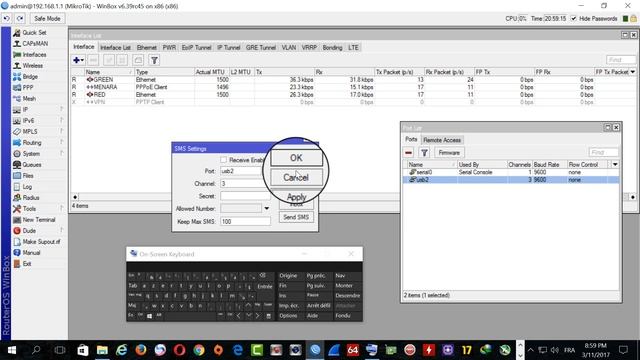
Task: Open the Manual sidebar item
Action: pos(31,253)
